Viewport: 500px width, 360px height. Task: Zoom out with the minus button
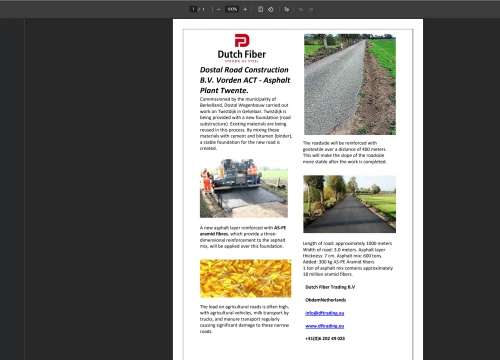218,9
